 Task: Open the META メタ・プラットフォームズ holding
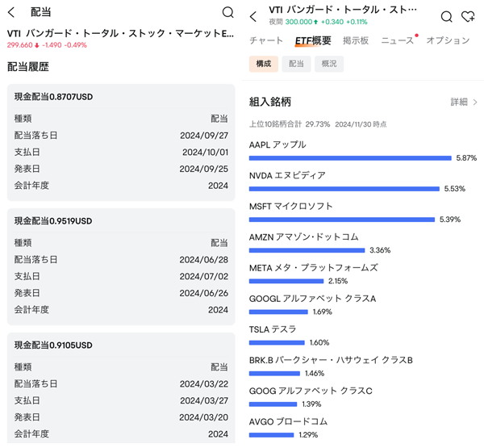(x=313, y=268)
